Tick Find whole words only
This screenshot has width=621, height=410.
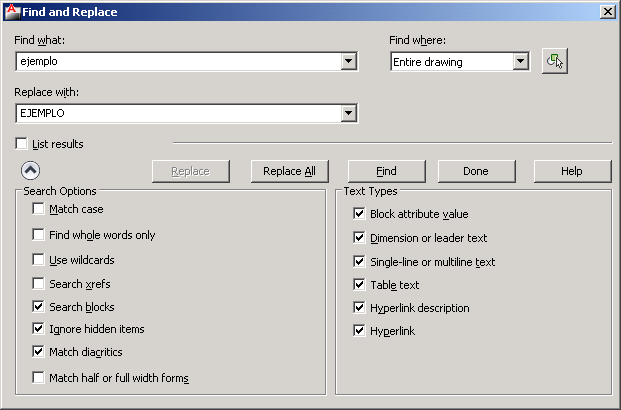(x=38, y=235)
